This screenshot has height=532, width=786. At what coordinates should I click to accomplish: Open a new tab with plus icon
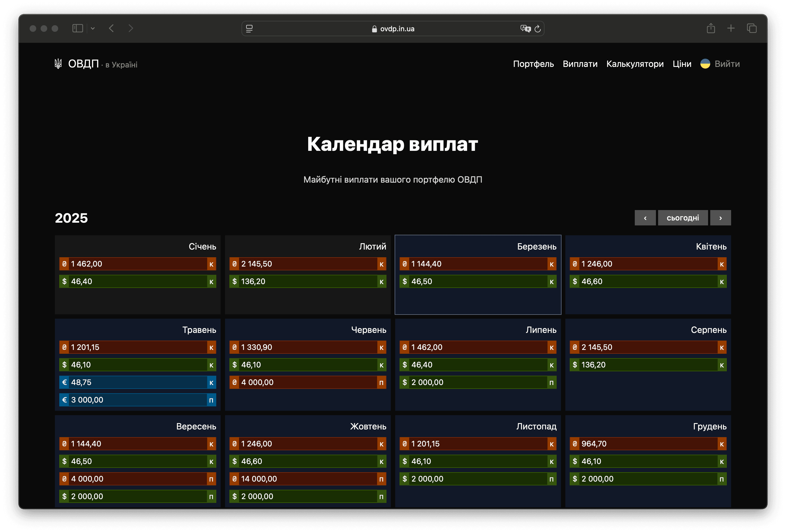point(731,29)
